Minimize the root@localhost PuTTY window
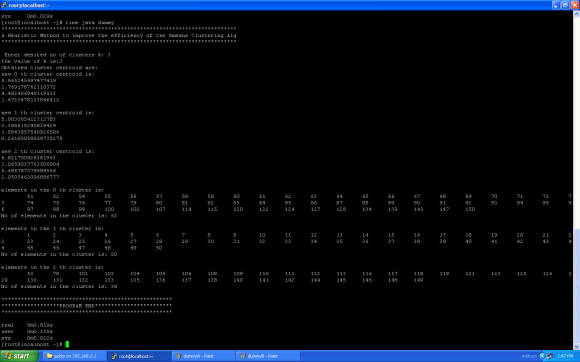Viewport: 580px width, 362px height. pyautogui.click(x=556, y=5)
